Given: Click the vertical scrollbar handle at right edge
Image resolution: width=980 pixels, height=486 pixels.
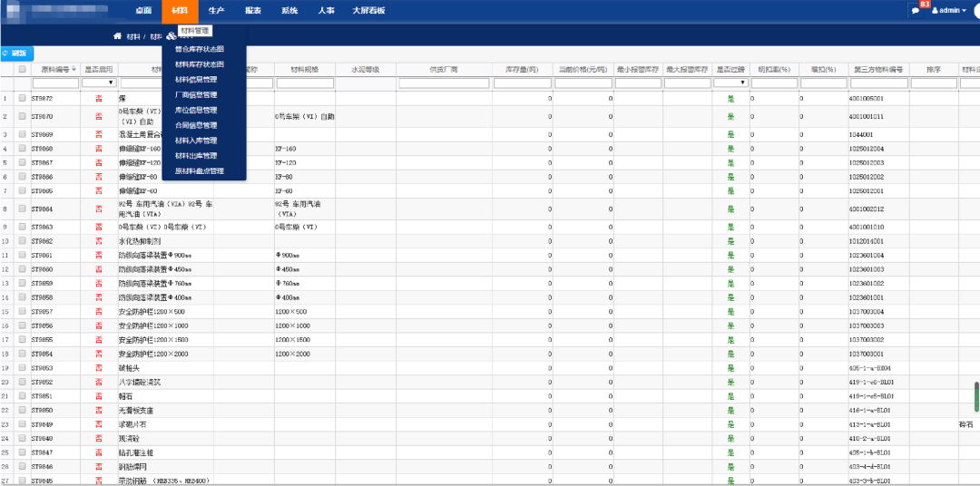Looking at the screenshot, I should coord(976,396).
